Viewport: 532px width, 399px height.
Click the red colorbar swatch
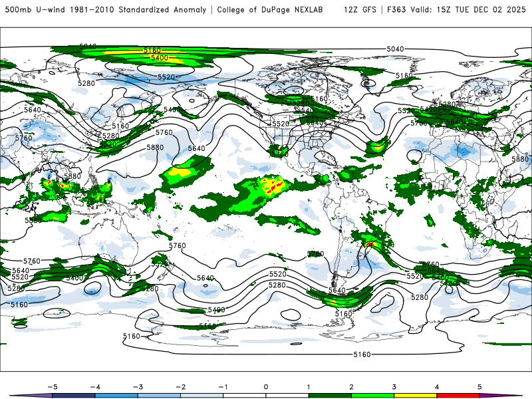(458, 396)
